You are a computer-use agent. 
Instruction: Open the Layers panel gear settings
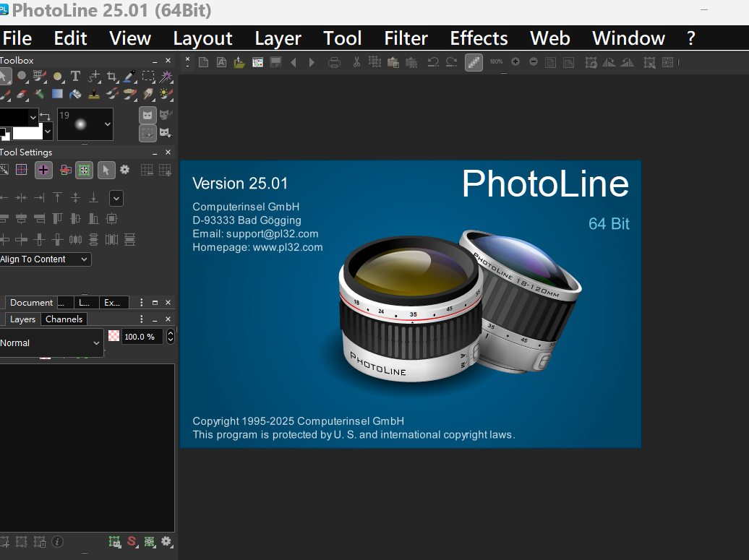[x=166, y=541]
